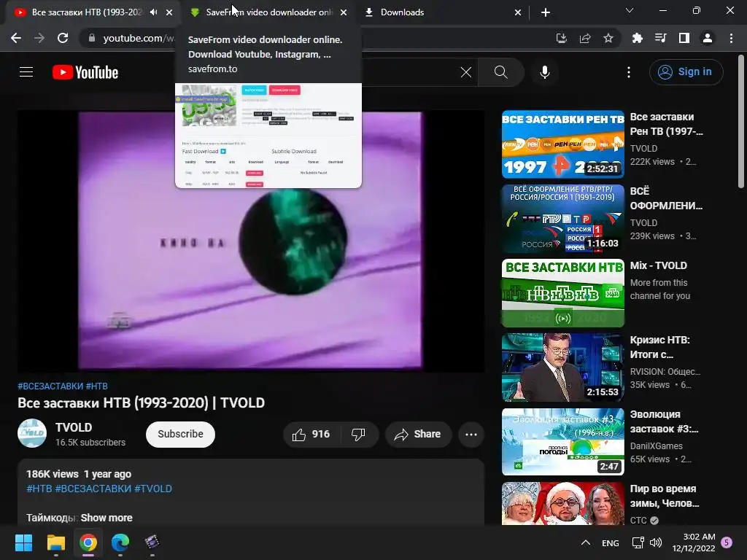Open Microsoft Edge from taskbar
The height and width of the screenshot is (560, 747).
coord(120,542)
